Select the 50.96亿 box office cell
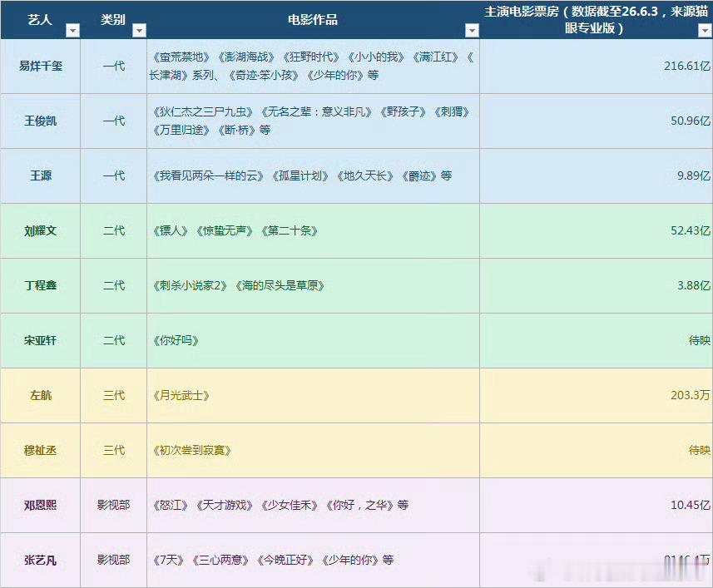 click(597, 121)
